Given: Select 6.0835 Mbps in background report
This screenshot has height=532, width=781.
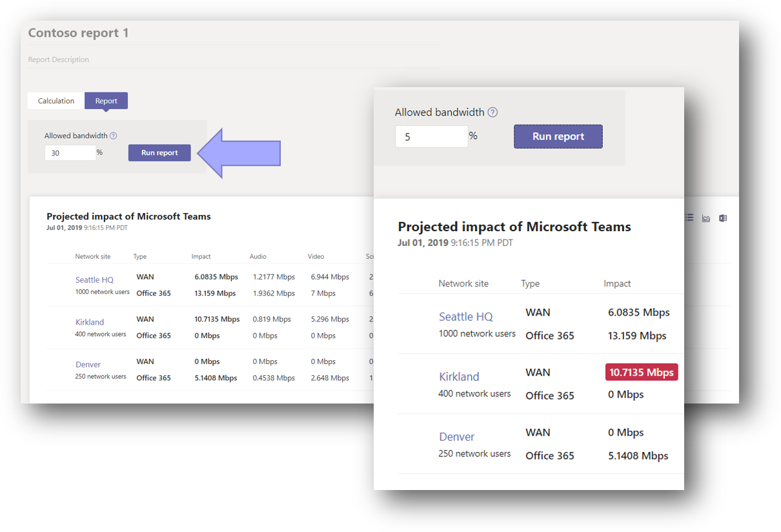Looking at the screenshot, I should click(x=216, y=277).
